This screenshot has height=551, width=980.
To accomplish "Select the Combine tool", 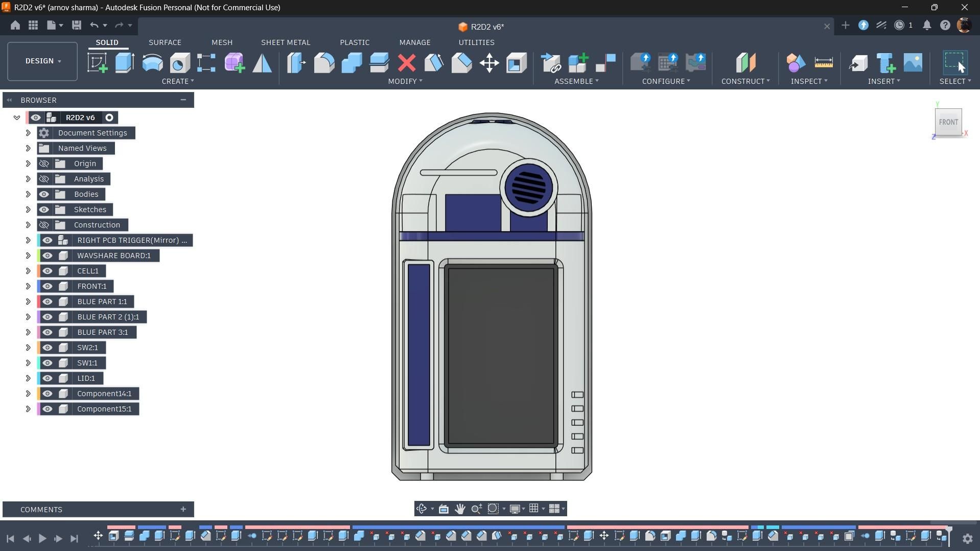I will [x=352, y=63].
